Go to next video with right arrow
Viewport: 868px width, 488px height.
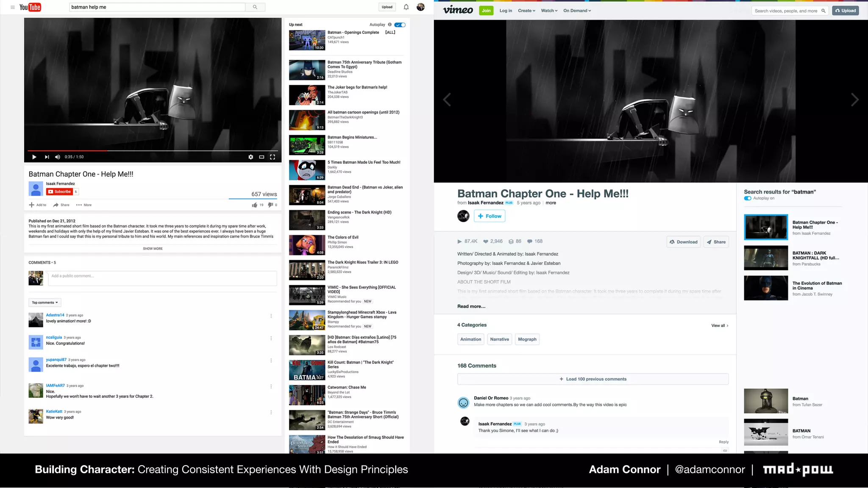pyautogui.click(x=855, y=100)
